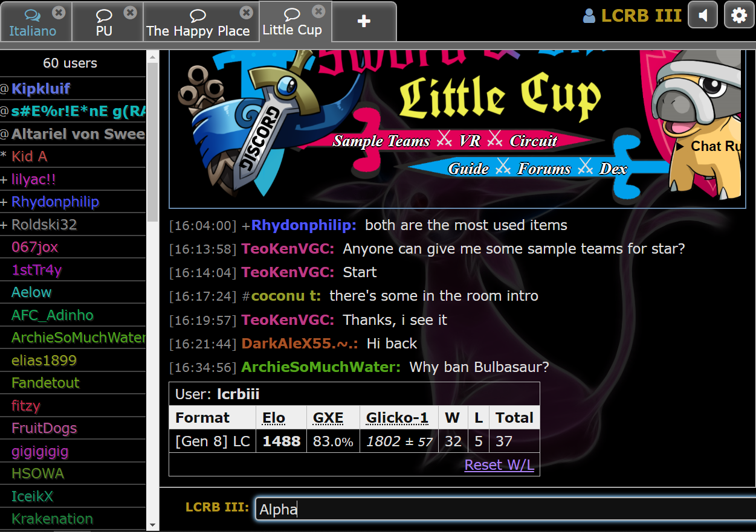Click the Reset W/L link

[x=499, y=465]
